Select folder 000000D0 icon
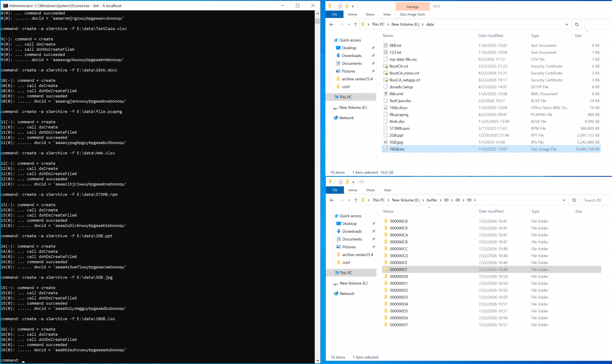 [x=386, y=276]
